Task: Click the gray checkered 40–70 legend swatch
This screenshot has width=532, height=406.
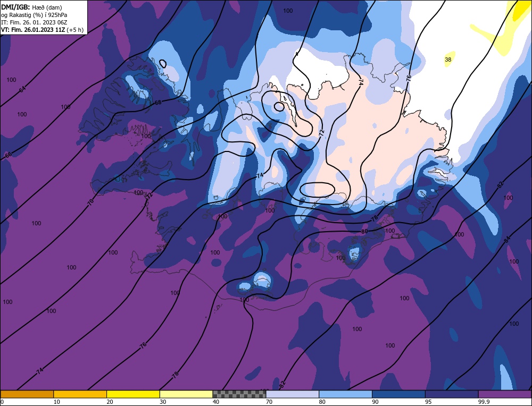Action: 239,394
